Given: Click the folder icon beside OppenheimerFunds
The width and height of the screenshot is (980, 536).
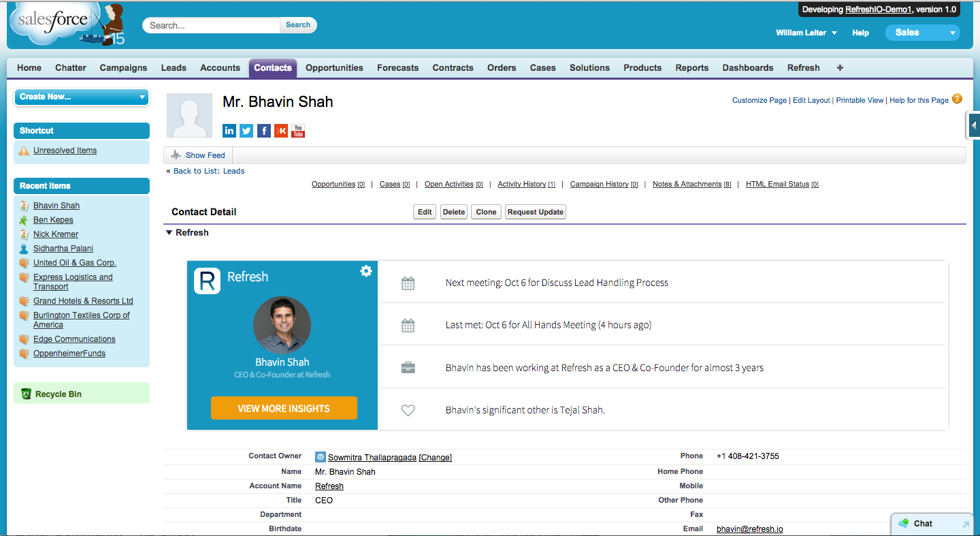Looking at the screenshot, I should point(24,353).
